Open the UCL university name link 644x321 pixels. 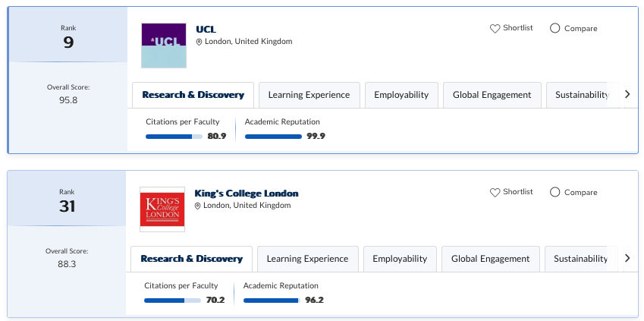(206, 29)
